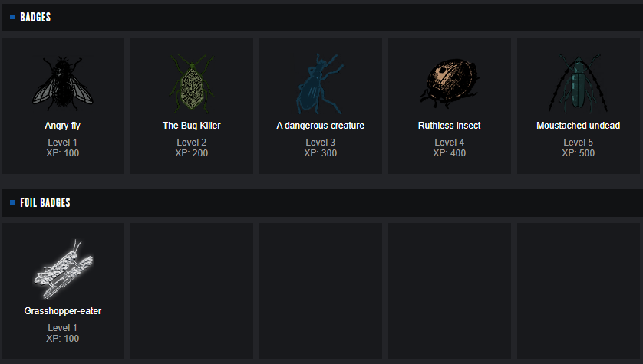643x364 pixels.
Task: Click the Angry fly badge icon
Action: (x=62, y=81)
